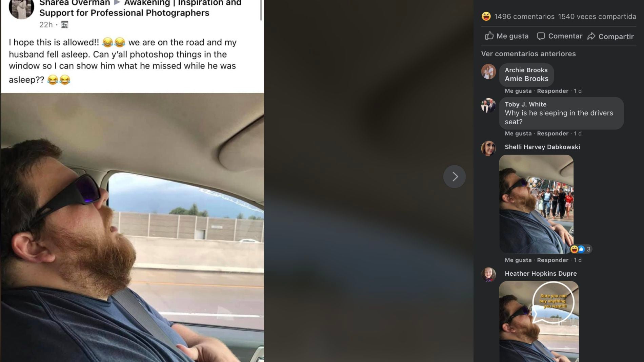The height and width of the screenshot is (362, 644).
Task: Like Archie Brooks' comment with Me gusta
Action: tap(518, 91)
